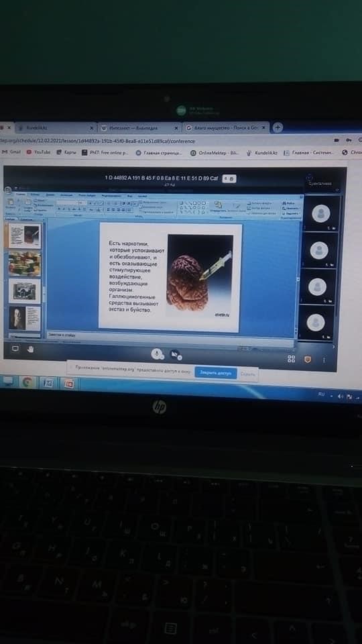Expand the participants strip with its arrow
The image size is (362, 644).
point(333,347)
